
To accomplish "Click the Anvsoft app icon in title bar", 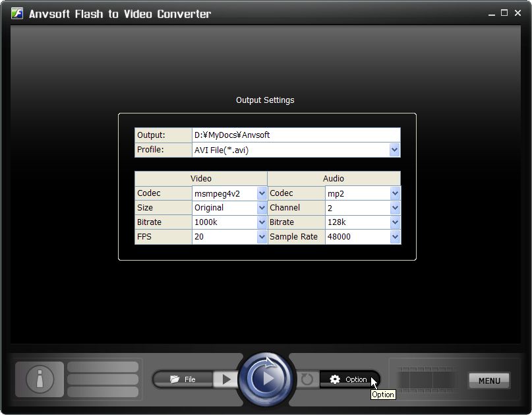I will coord(17,13).
